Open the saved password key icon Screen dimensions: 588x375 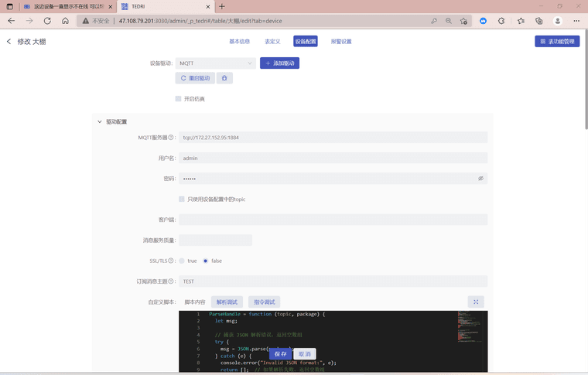pos(434,21)
